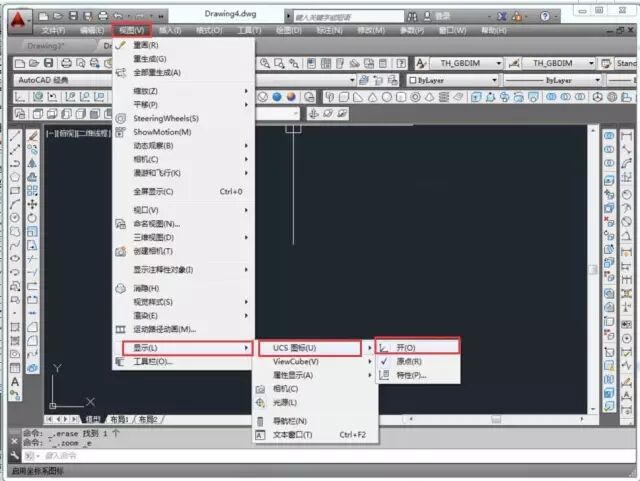640x481 pixels.
Task: Click Plot Preview icon in standard toolbar
Action: (x=81, y=63)
